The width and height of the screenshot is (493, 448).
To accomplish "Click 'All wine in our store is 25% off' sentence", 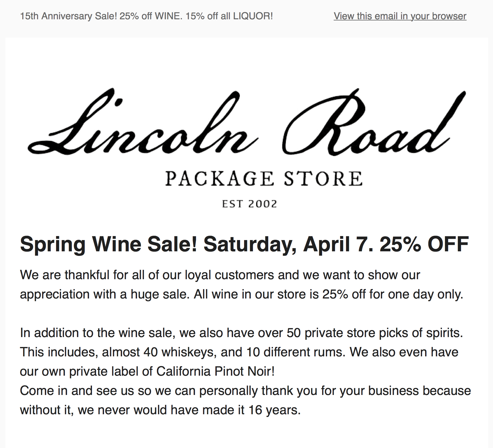I will (x=329, y=294).
